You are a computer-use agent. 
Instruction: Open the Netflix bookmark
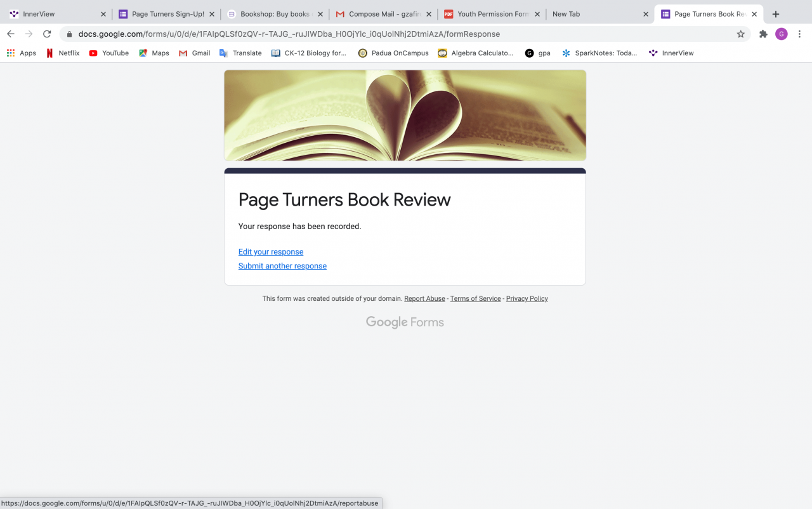[x=63, y=53]
